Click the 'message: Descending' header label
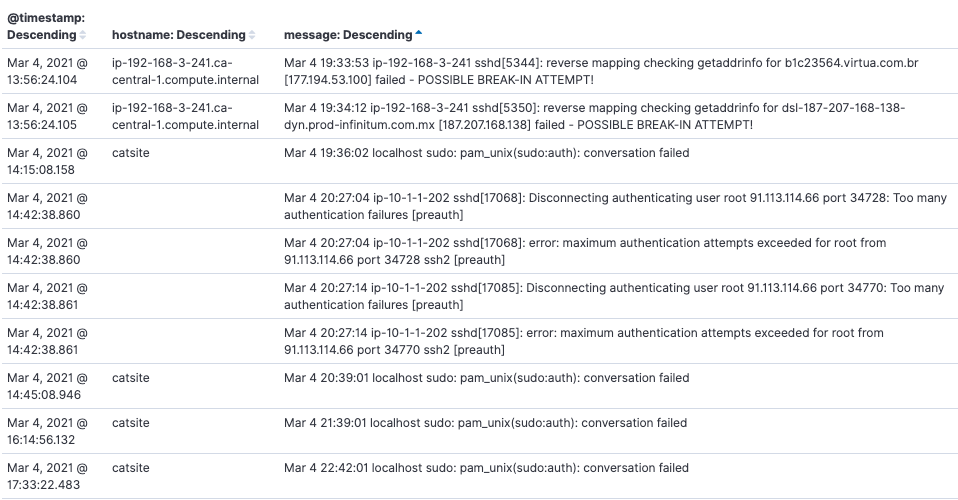 point(347,35)
